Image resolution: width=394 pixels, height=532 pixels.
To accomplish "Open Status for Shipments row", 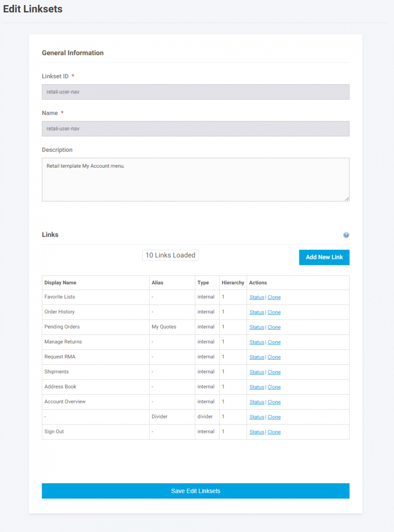I will pyautogui.click(x=257, y=372).
